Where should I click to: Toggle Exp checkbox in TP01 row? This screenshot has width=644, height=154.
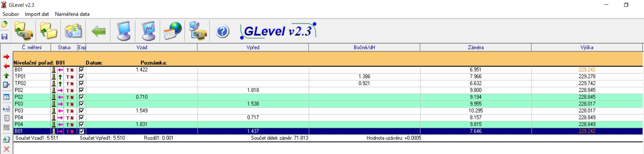click(x=81, y=76)
